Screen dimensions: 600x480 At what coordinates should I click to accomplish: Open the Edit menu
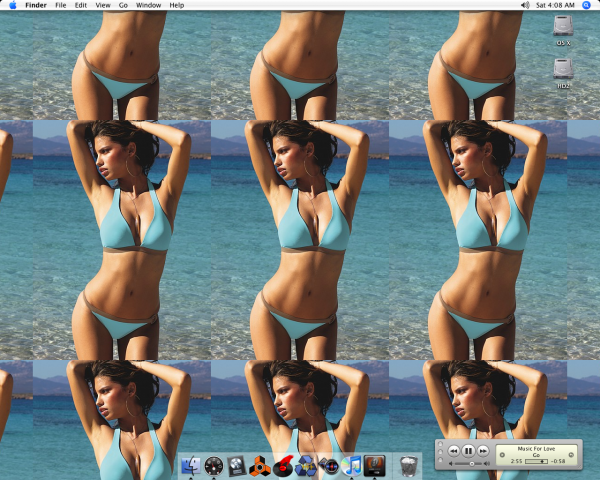pyautogui.click(x=80, y=5)
